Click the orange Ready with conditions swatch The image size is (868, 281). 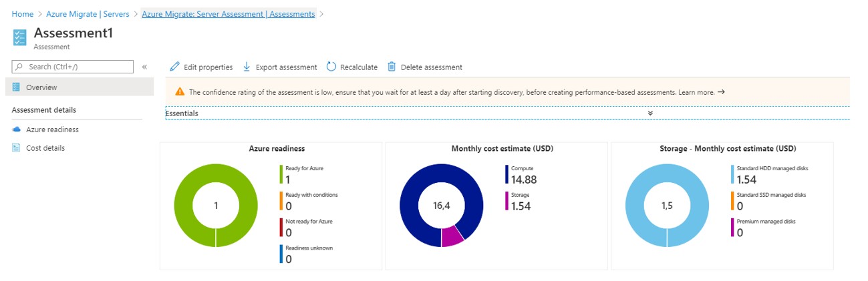coord(281,201)
